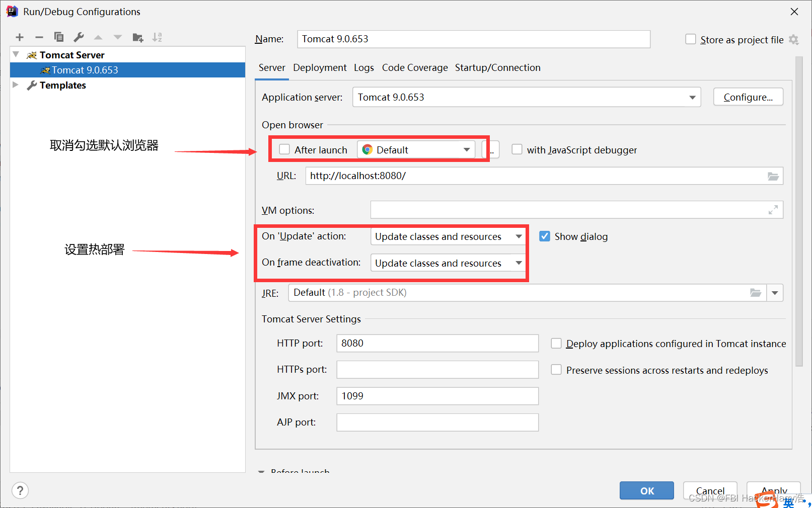
Task: Open On 'Update' action dropdown
Action: coord(448,236)
